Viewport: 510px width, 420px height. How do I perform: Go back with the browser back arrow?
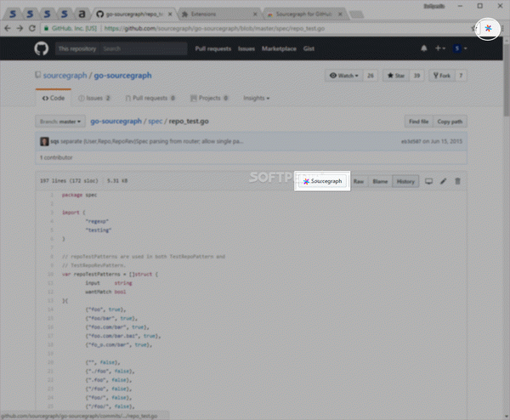click(x=8, y=28)
